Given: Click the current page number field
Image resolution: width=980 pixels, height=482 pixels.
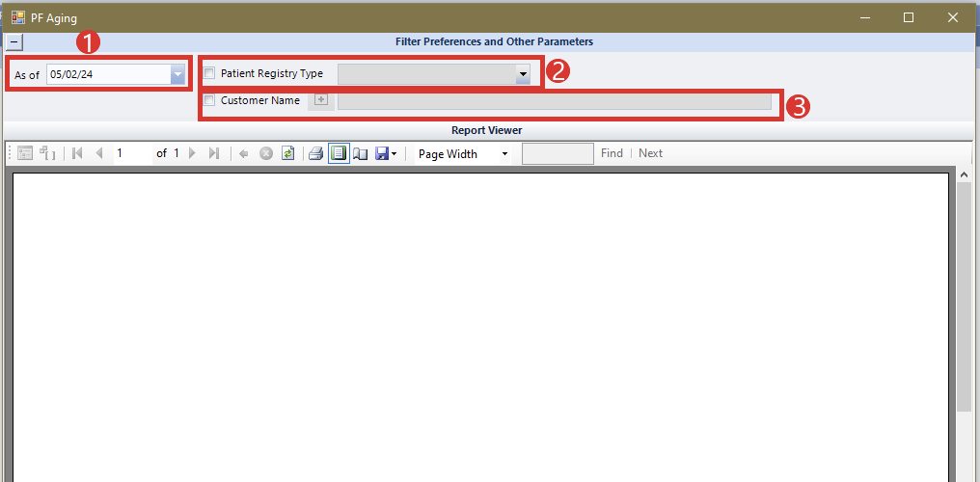Looking at the screenshot, I should pyautogui.click(x=131, y=153).
